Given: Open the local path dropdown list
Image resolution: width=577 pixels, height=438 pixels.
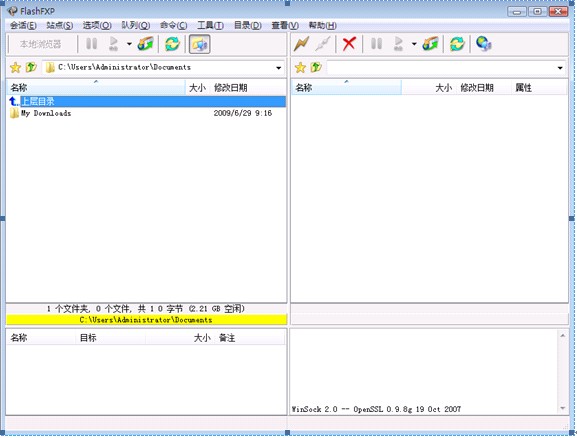Looking at the screenshot, I should coord(279,68).
